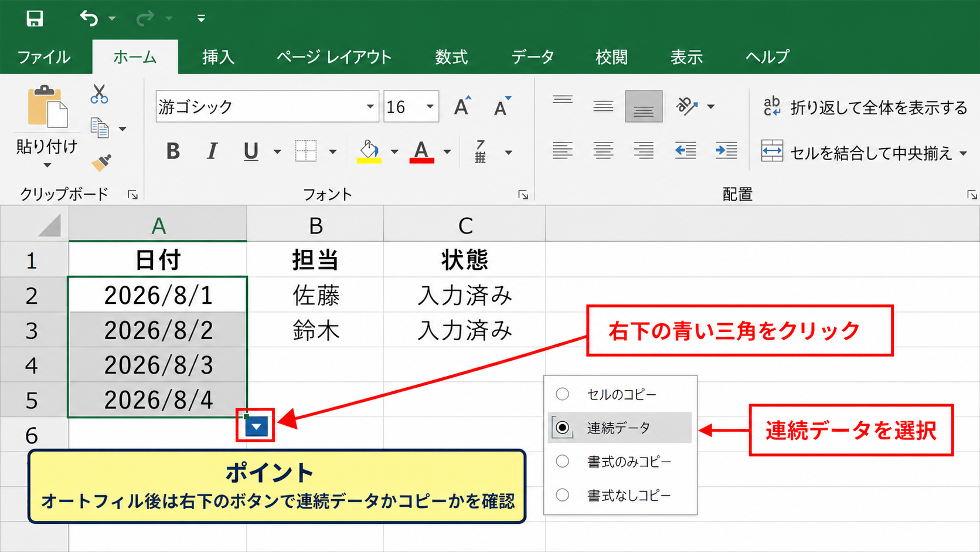Image resolution: width=980 pixels, height=552 pixels.
Task: Select the Format Painter brush
Action: 101,162
